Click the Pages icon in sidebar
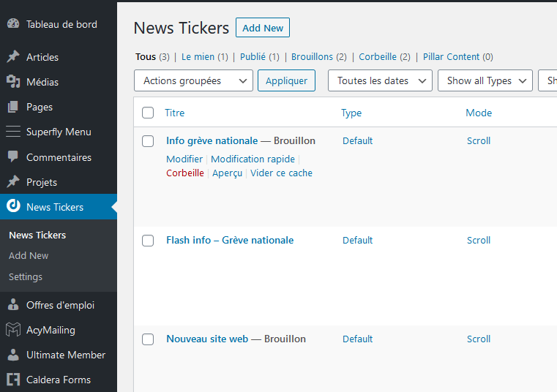Viewport: 557px width, 392px height. (13, 107)
